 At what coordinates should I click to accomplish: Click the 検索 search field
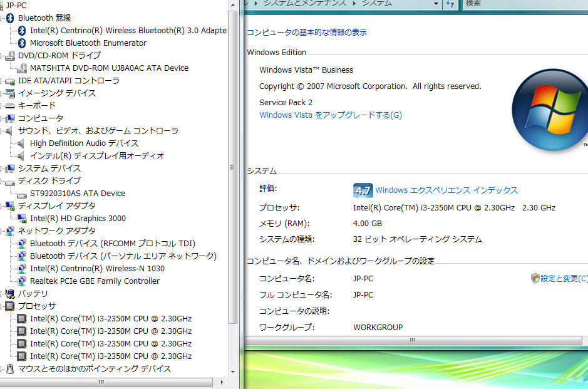click(525, 4)
